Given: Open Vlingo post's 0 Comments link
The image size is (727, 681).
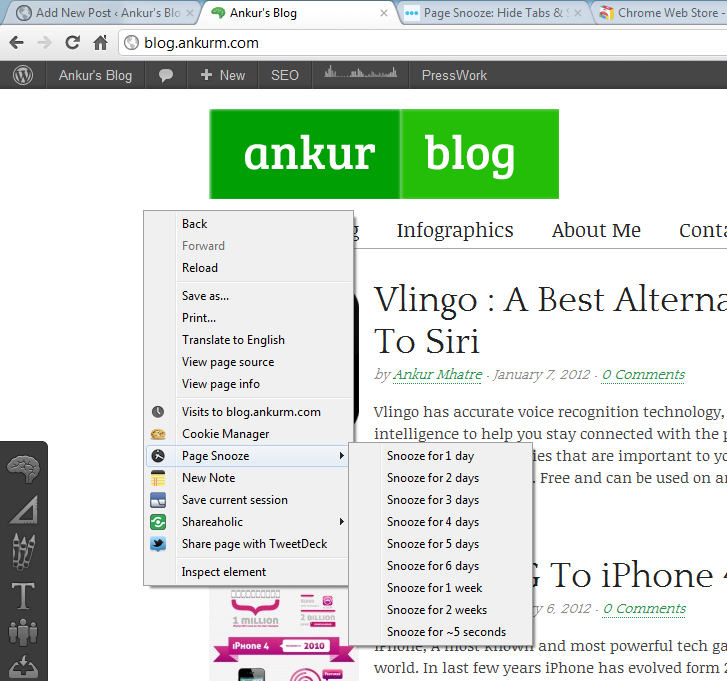Looking at the screenshot, I should (x=643, y=375).
